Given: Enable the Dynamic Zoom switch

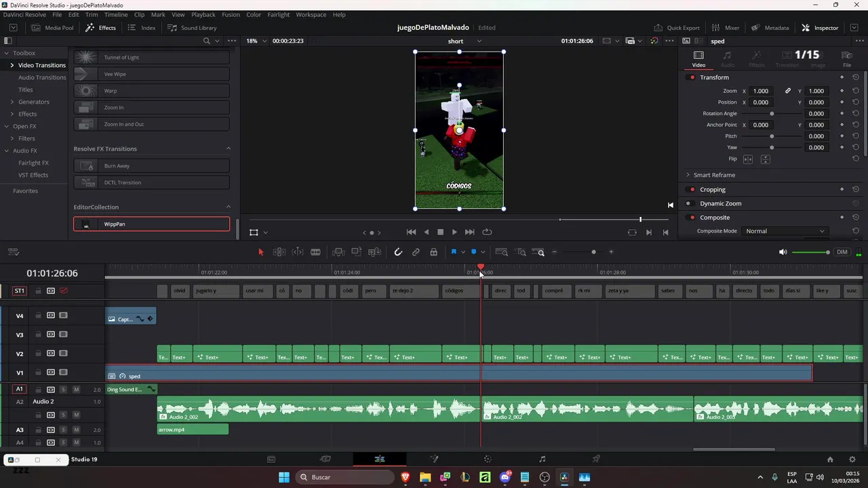Looking at the screenshot, I should pos(689,203).
